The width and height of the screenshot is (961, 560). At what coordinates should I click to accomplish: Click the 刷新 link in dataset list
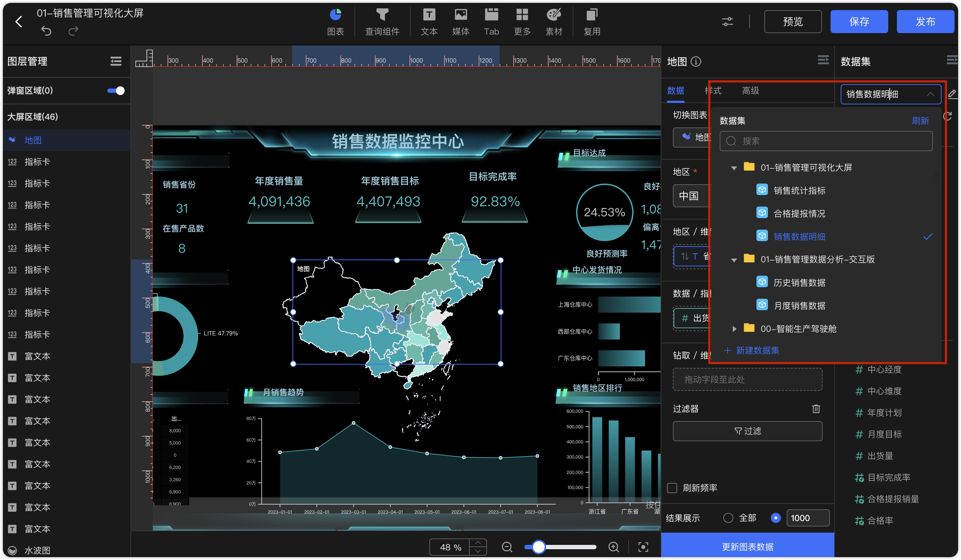920,121
